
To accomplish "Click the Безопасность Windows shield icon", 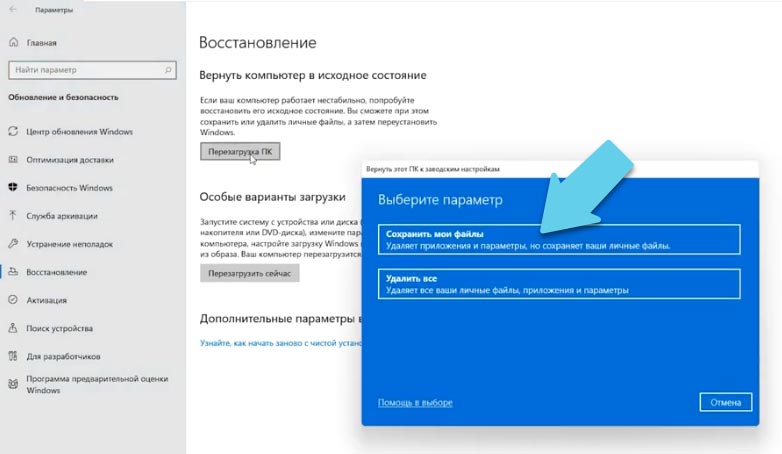I will [13, 188].
